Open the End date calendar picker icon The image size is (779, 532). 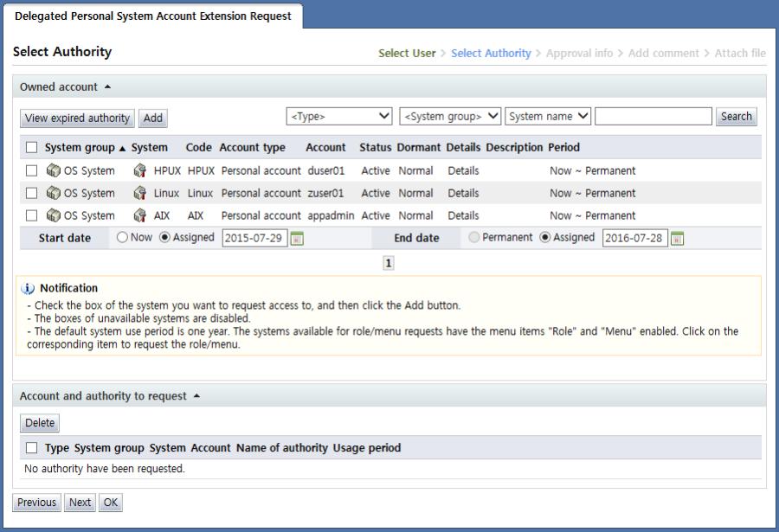pyautogui.click(x=677, y=239)
